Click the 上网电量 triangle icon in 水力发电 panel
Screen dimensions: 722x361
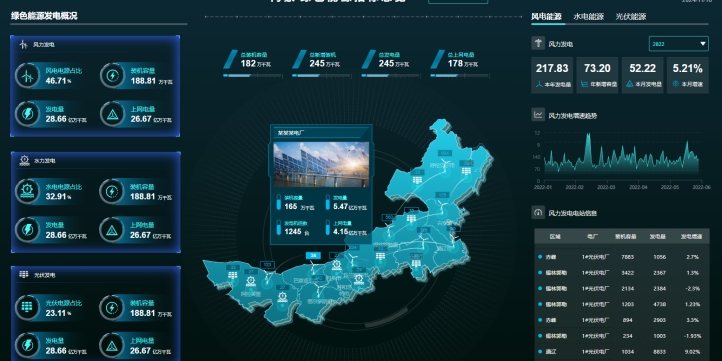click(x=112, y=229)
